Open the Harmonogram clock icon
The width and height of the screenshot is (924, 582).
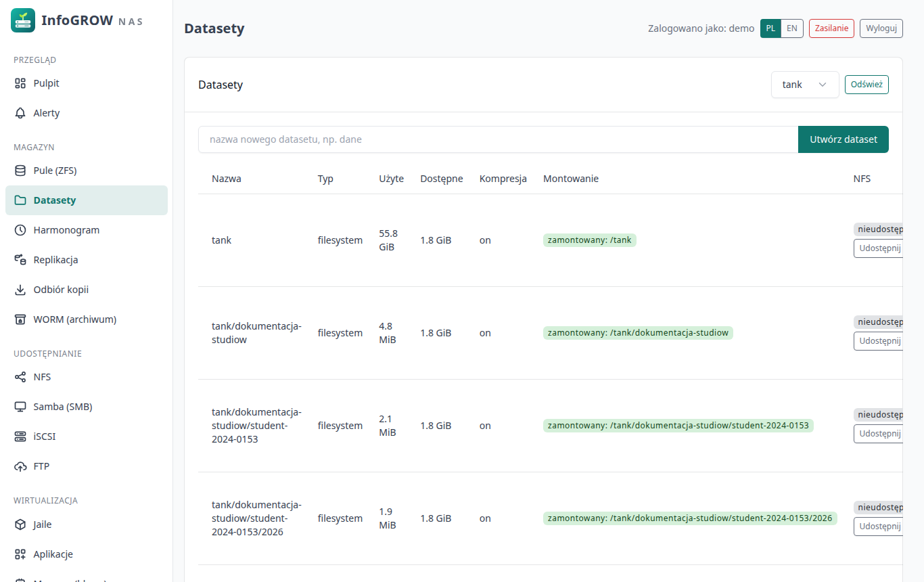tap(20, 230)
